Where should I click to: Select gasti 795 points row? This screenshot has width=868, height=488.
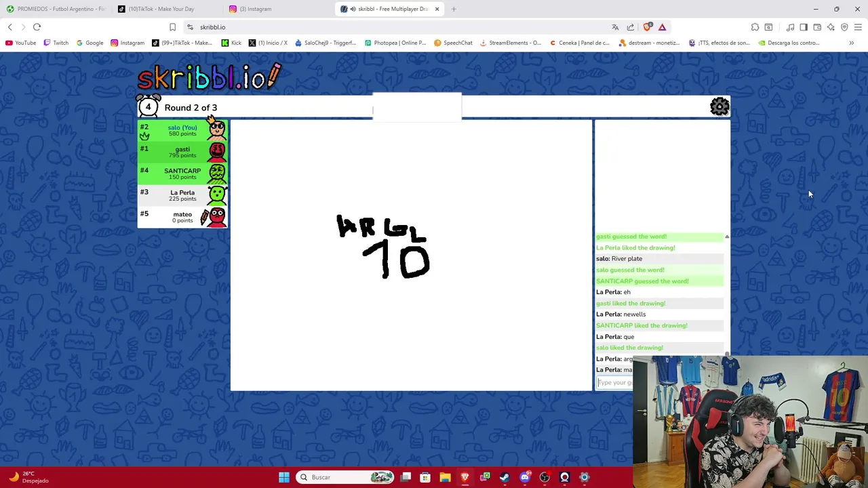(x=182, y=152)
